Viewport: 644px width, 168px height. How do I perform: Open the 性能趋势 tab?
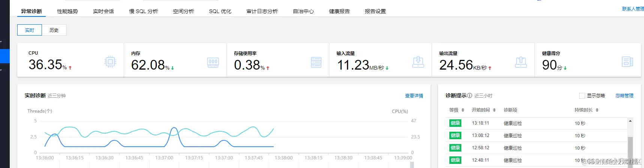coord(68,11)
